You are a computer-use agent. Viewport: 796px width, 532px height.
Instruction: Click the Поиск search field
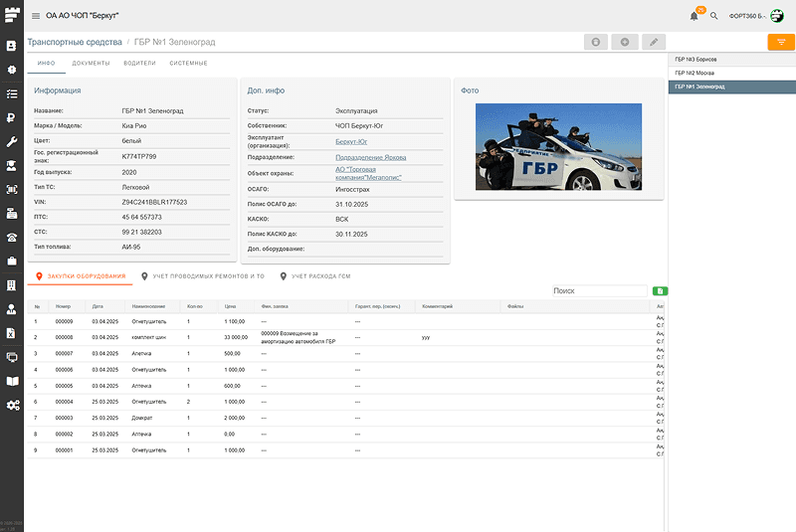(599, 291)
